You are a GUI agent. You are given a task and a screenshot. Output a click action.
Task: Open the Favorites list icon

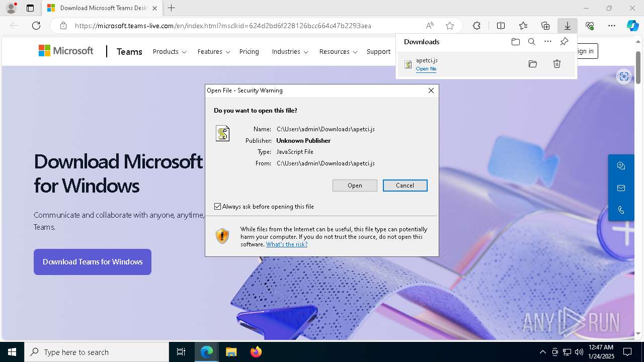click(x=523, y=26)
